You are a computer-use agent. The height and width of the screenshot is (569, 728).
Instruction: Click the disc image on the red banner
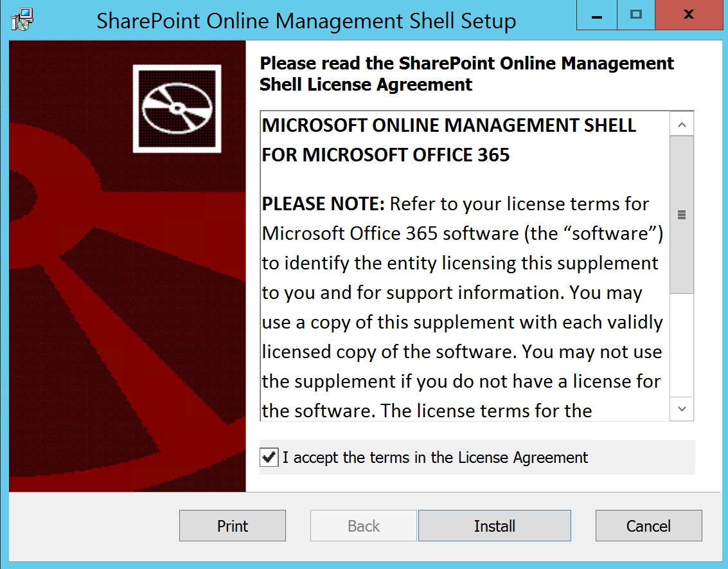pyautogui.click(x=177, y=109)
